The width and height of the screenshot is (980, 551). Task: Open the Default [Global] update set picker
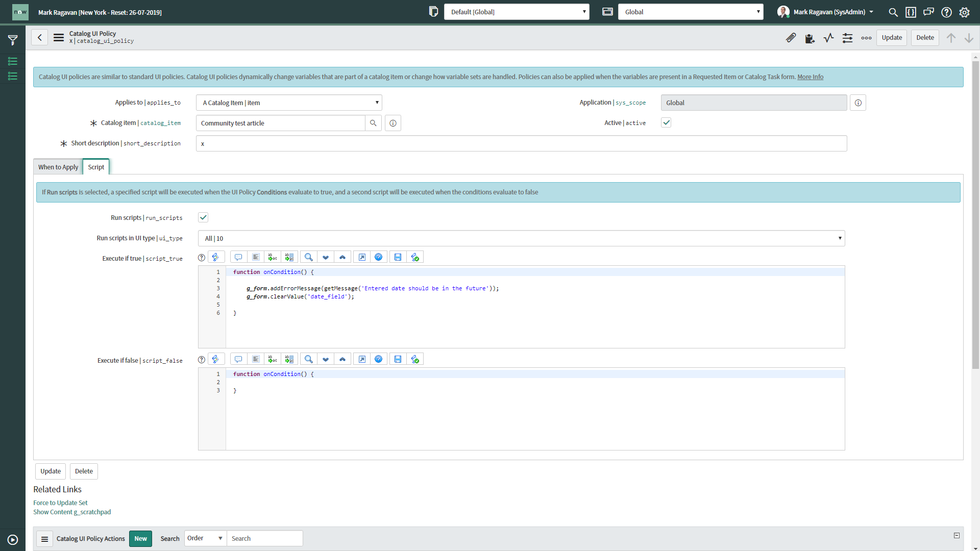pos(517,11)
